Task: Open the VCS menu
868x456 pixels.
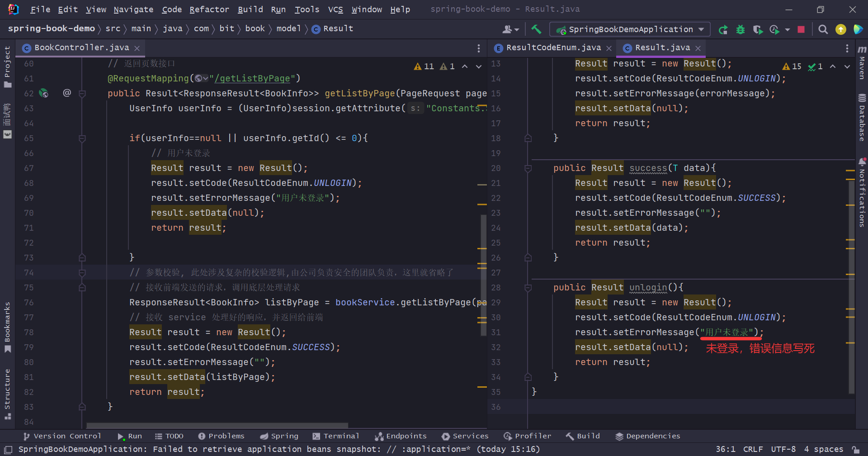Action: click(335, 9)
